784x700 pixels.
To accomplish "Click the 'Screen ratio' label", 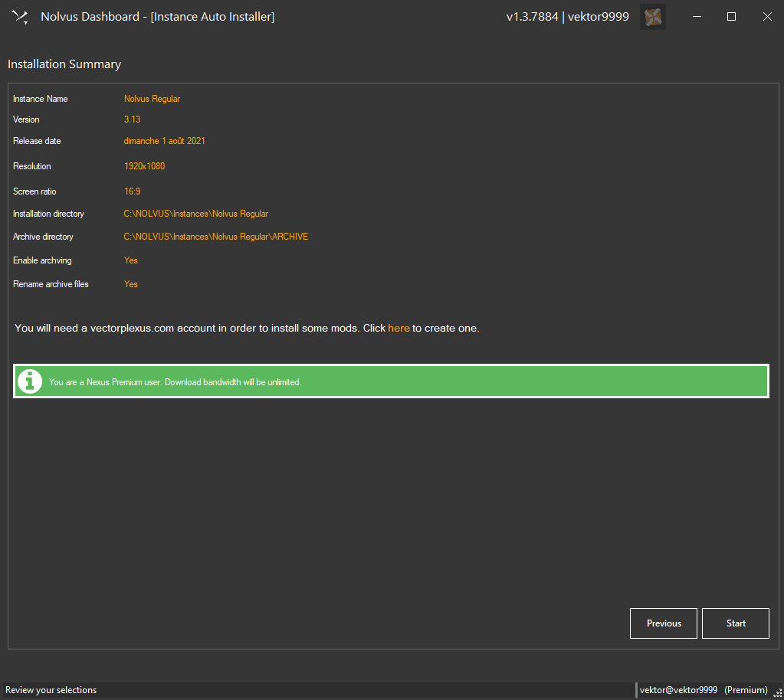I will pyautogui.click(x=34, y=191).
